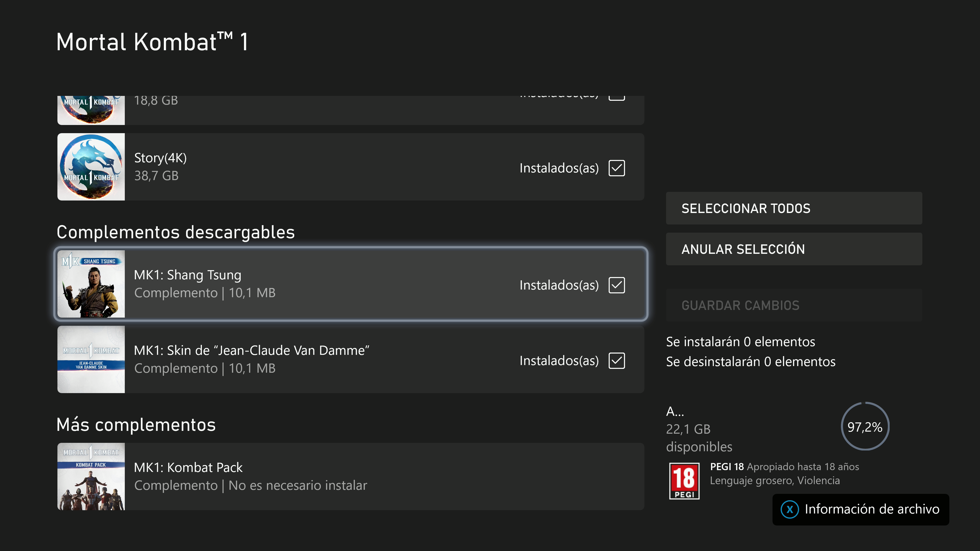Click the Más complementos heading
Screen dimensions: 980x551
click(136, 425)
